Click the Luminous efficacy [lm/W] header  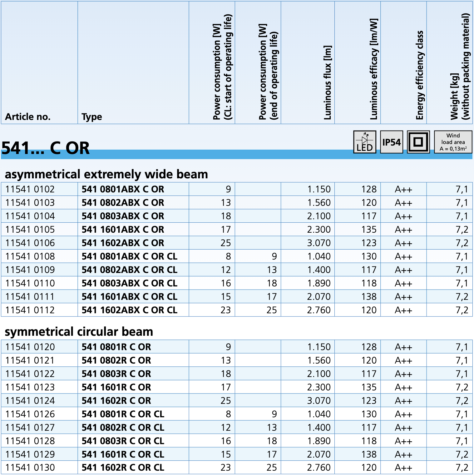[x=374, y=69]
